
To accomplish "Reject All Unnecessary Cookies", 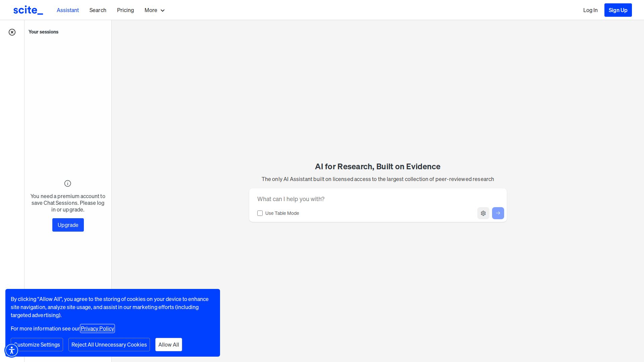I will 109,345.
